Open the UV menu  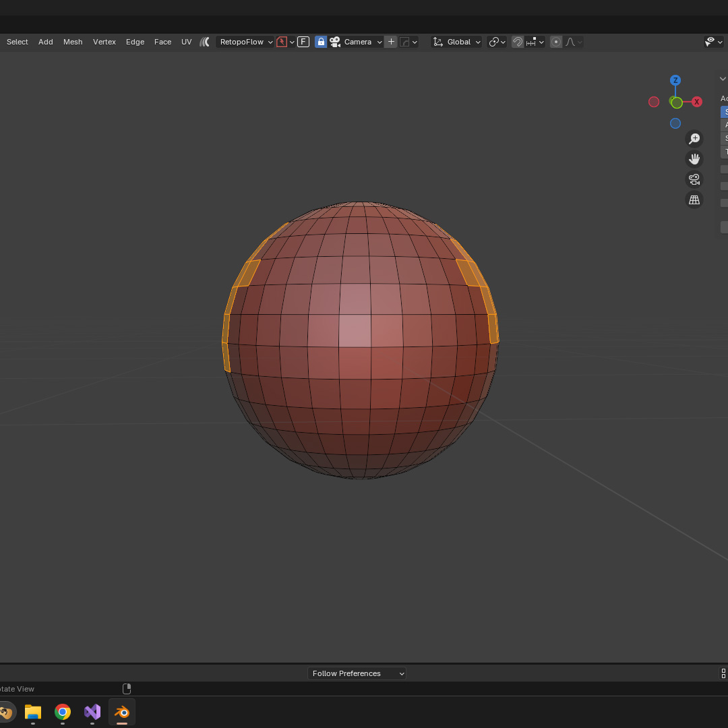click(187, 42)
